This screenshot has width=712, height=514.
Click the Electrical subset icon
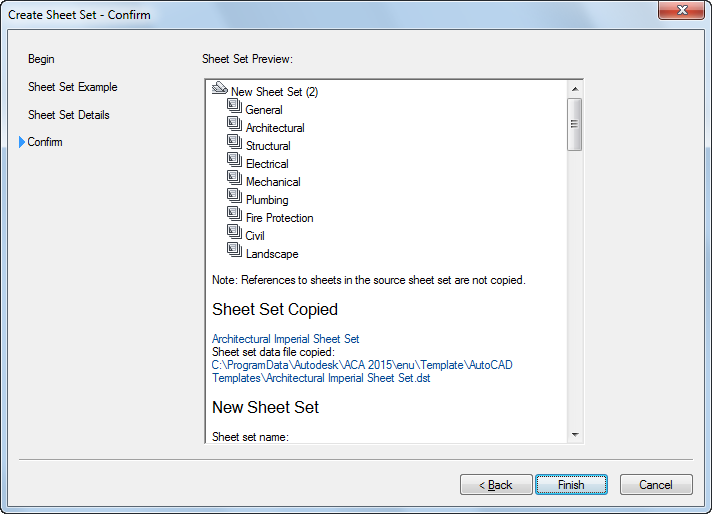coord(235,162)
